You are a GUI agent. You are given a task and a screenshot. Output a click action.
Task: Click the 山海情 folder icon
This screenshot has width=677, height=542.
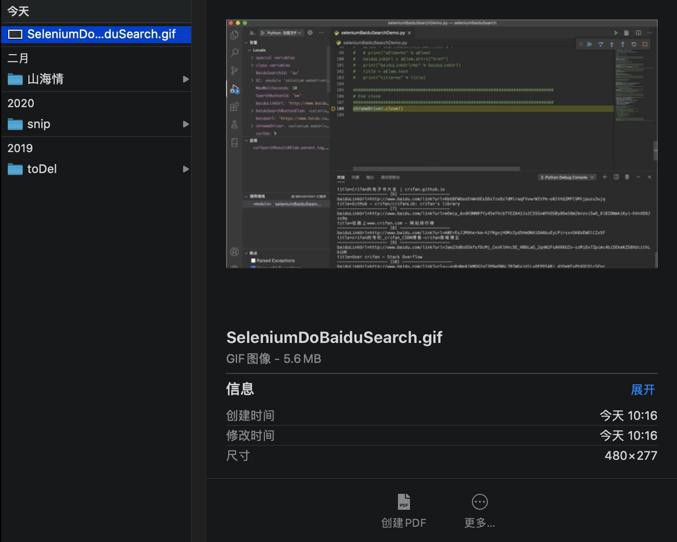pyautogui.click(x=15, y=79)
